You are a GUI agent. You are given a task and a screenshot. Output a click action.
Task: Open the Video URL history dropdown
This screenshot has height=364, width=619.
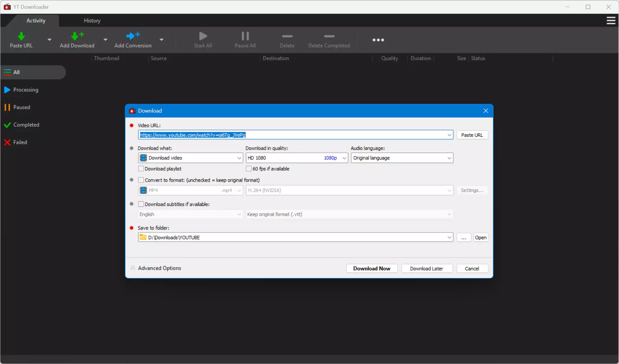(449, 135)
